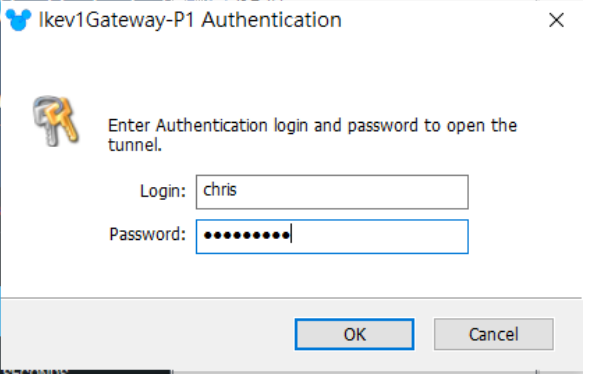589x374 pixels.
Task: Focus the Login input field
Action: pos(332,192)
